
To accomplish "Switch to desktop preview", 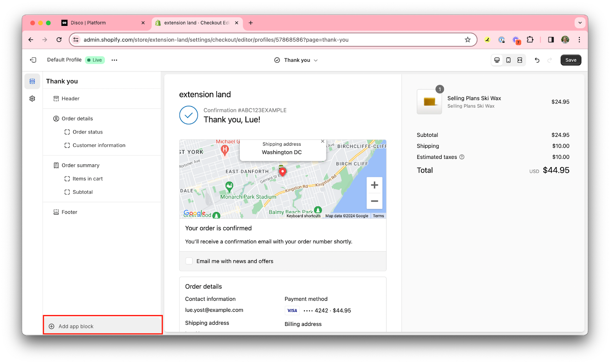I will pos(497,60).
